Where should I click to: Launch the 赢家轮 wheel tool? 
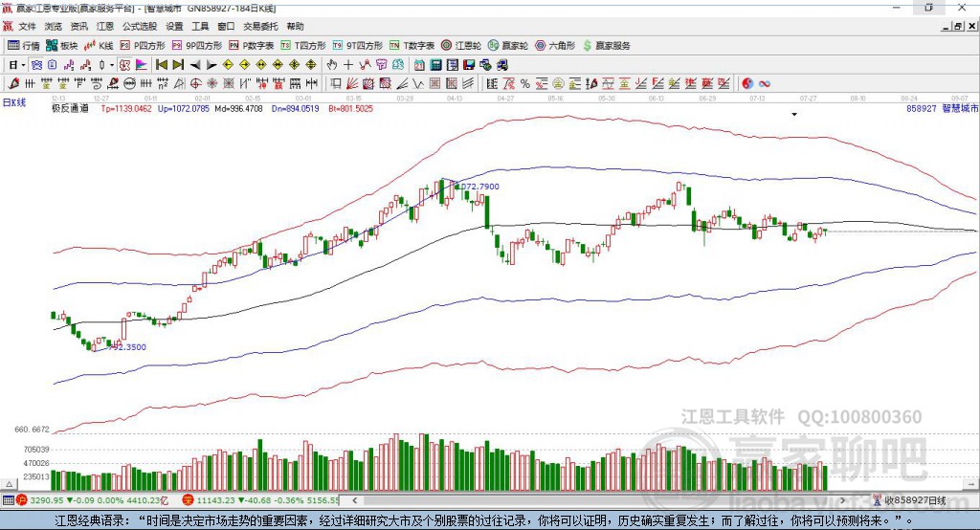pyautogui.click(x=508, y=46)
